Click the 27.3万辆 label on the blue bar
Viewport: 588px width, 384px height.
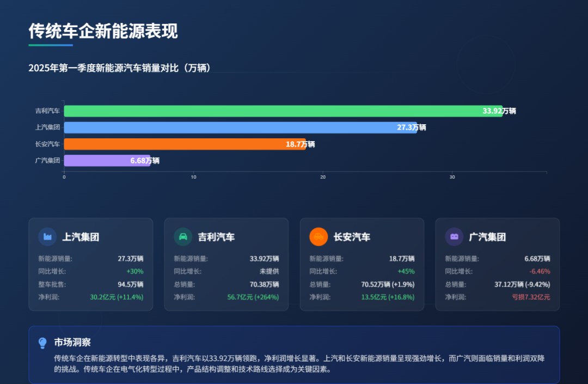click(412, 127)
